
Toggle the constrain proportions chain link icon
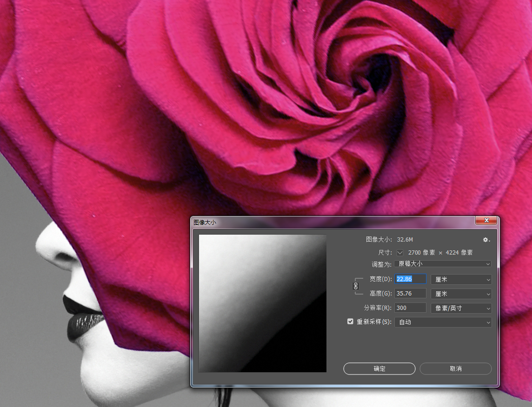click(356, 286)
